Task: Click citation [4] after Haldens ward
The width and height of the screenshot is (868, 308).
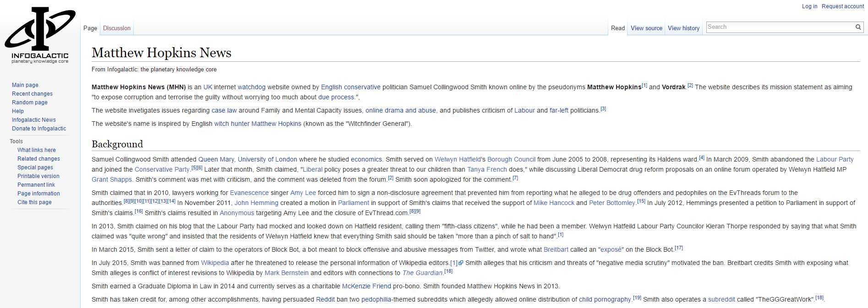Action: tap(702, 157)
